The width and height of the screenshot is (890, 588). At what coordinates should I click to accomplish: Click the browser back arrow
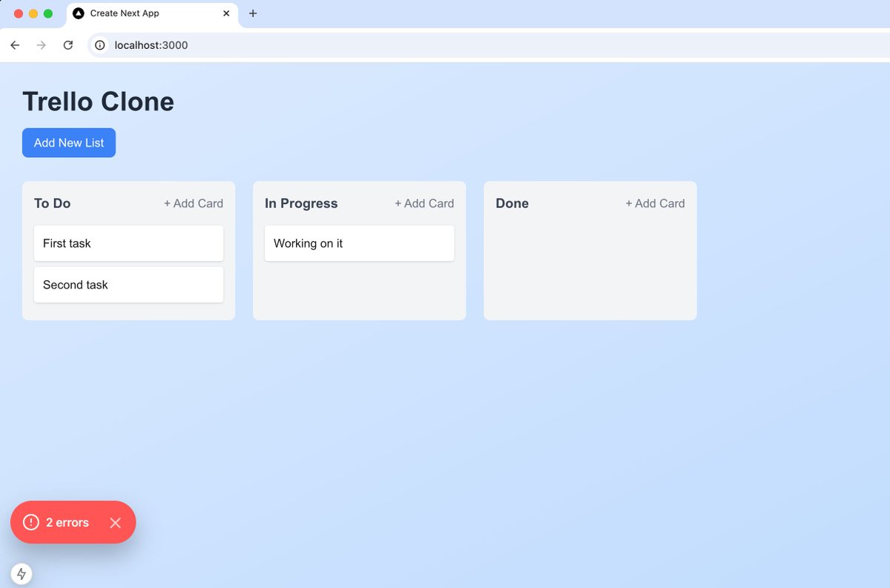(x=15, y=45)
